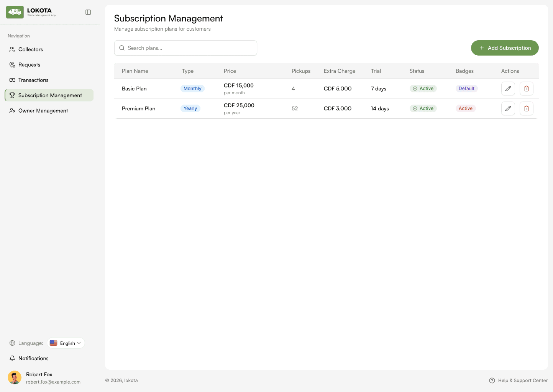Click the search magnifier icon
This screenshot has height=392, width=553.
(x=122, y=48)
